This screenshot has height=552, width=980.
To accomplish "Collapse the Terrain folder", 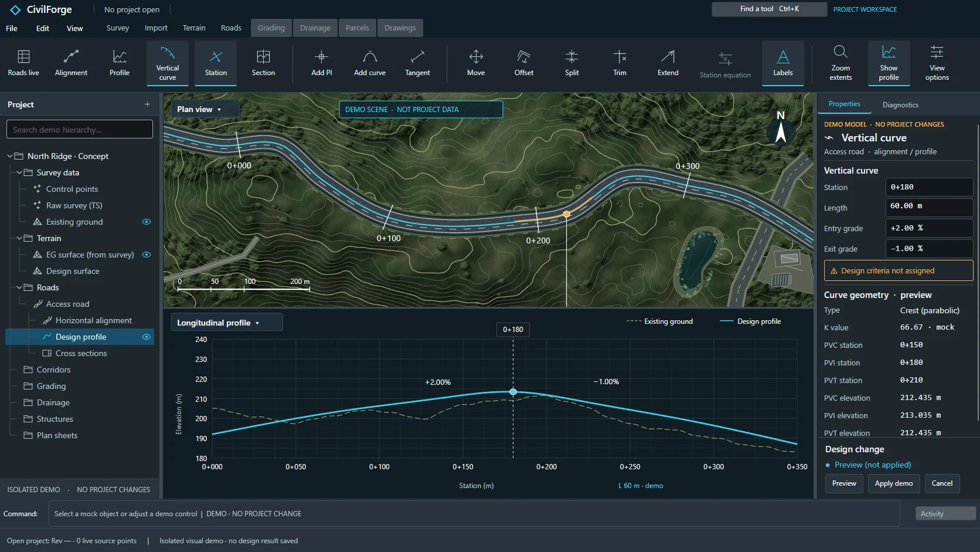I will coord(19,238).
